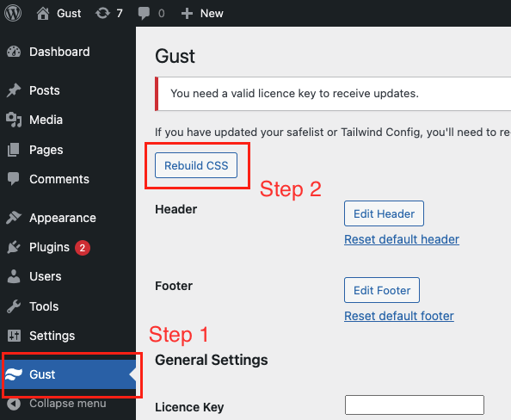Click the Media icon in sidebar
The height and width of the screenshot is (420, 511).
pos(14,120)
